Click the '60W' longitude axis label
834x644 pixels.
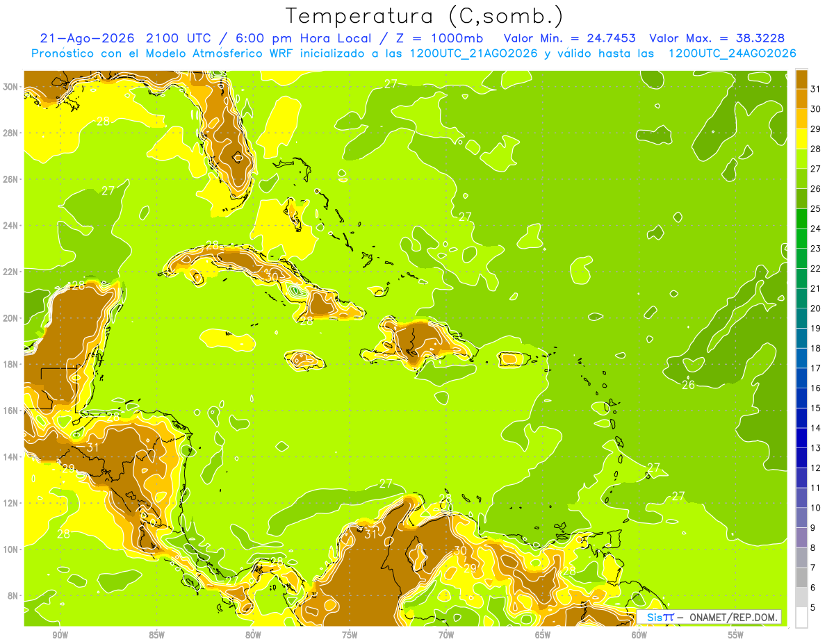639,635
